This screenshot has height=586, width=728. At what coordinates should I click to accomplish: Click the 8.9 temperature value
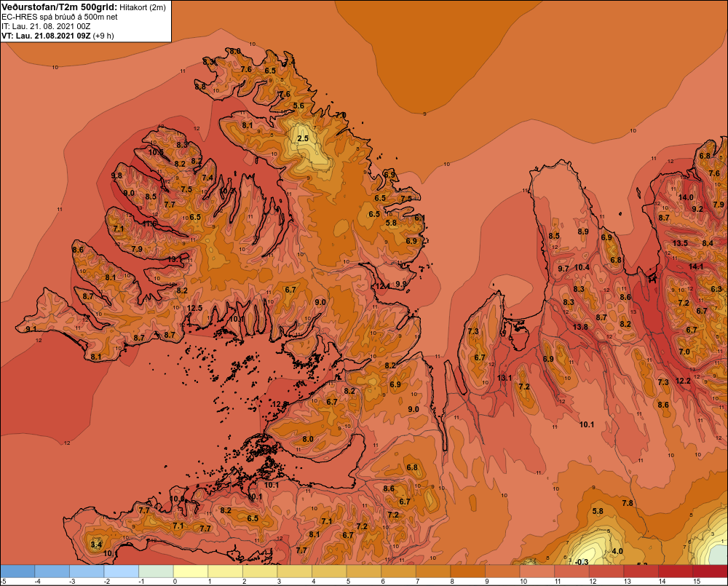tap(583, 231)
